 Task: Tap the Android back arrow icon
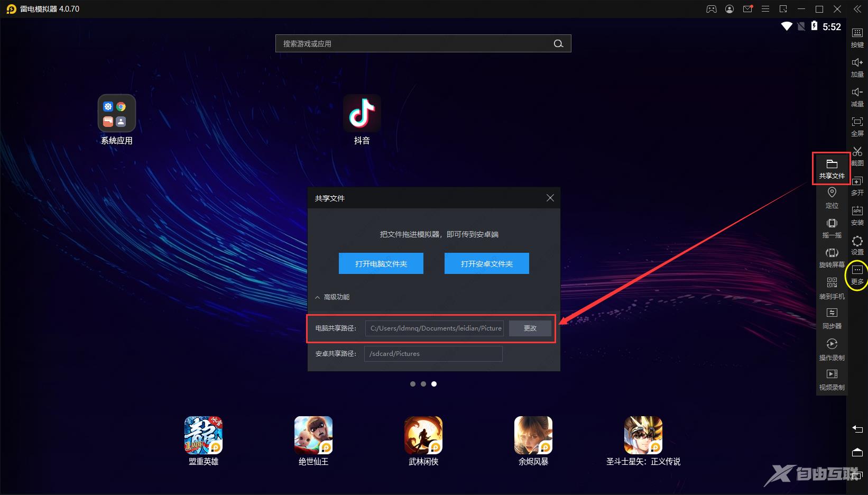coord(857,429)
